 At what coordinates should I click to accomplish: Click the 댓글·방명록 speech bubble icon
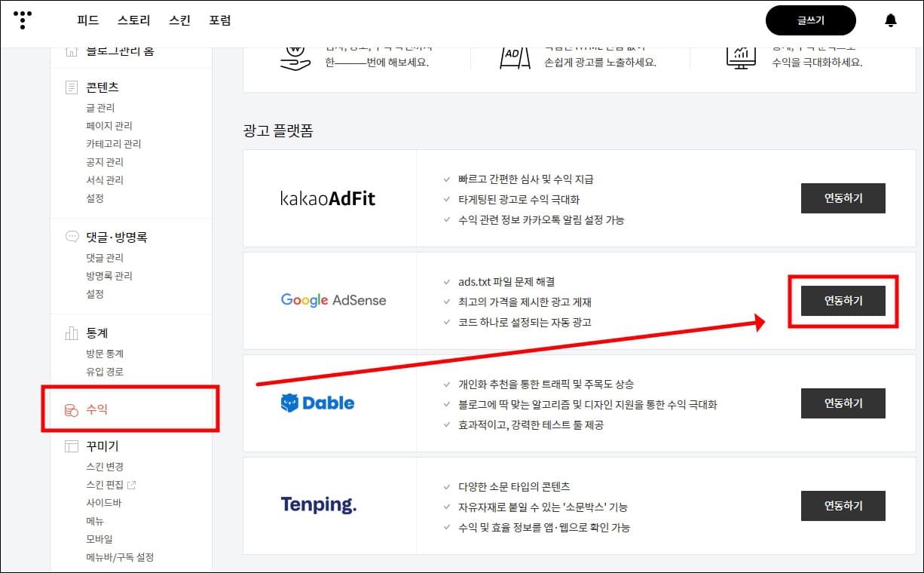tap(72, 237)
